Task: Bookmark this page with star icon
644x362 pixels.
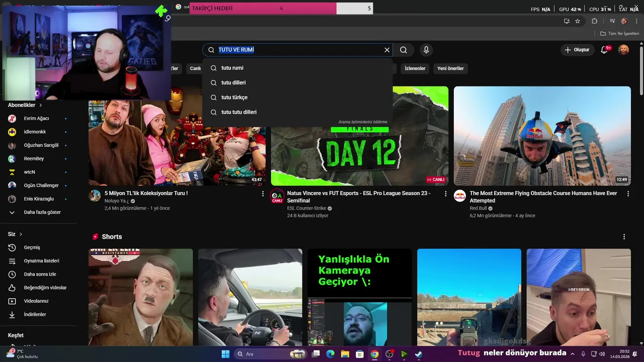Action: pos(578,21)
